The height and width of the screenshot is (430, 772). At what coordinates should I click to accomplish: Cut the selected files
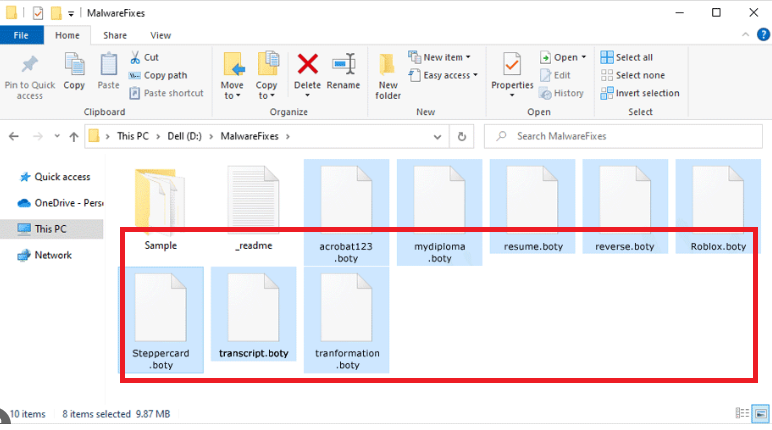coord(144,58)
